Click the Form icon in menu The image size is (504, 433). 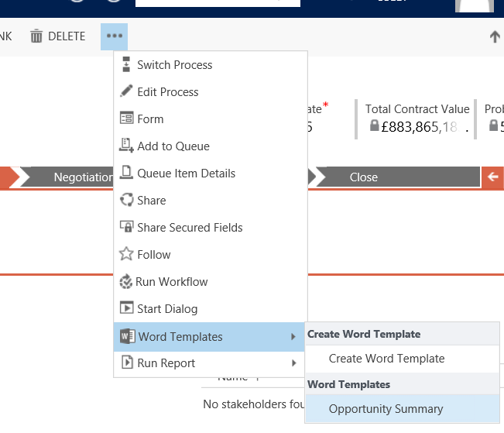tap(126, 119)
